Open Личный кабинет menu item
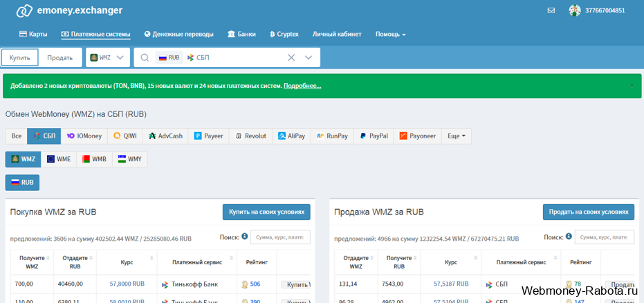Screen dimensions: 644x303 (x=337, y=34)
